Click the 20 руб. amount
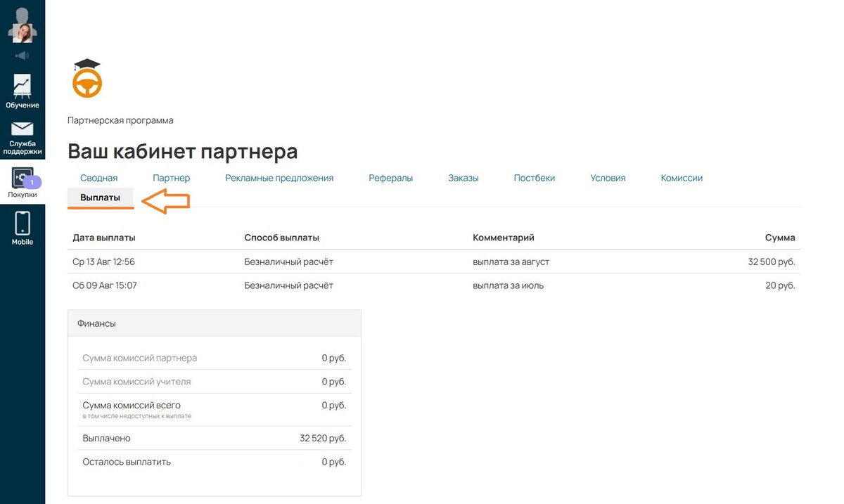 [781, 285]
